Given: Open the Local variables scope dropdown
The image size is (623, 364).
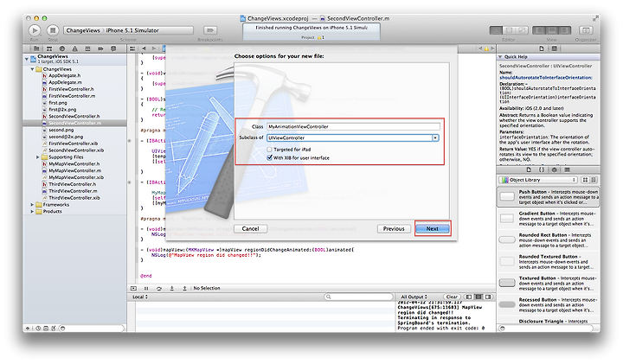Looking at the screenshot, I should coord(140,297).
